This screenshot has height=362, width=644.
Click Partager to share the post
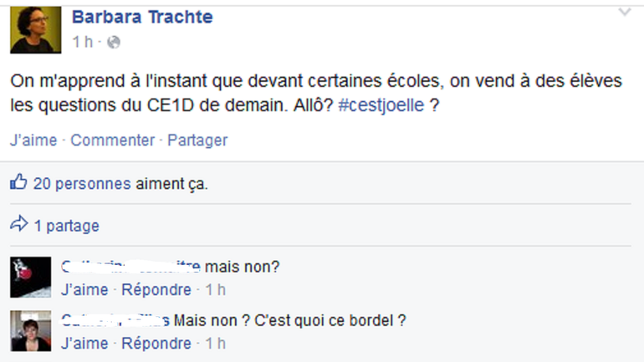pyautogui.click(x=197, y=140)
